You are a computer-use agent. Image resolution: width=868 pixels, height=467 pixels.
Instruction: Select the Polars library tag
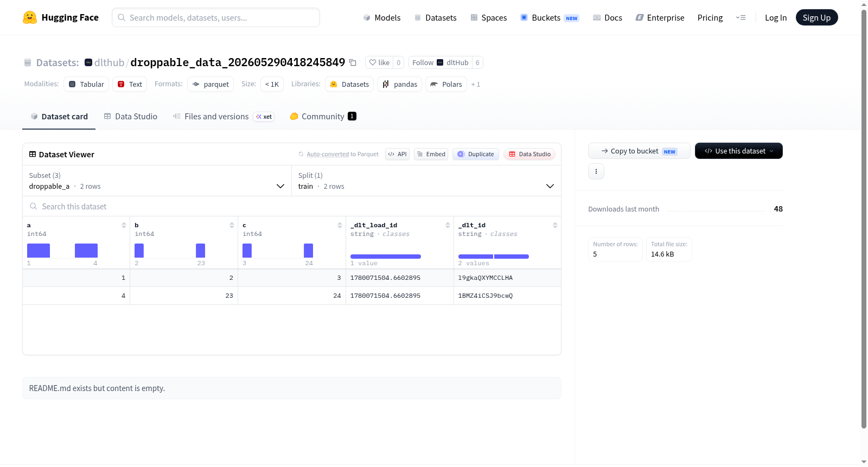point(446,84)
